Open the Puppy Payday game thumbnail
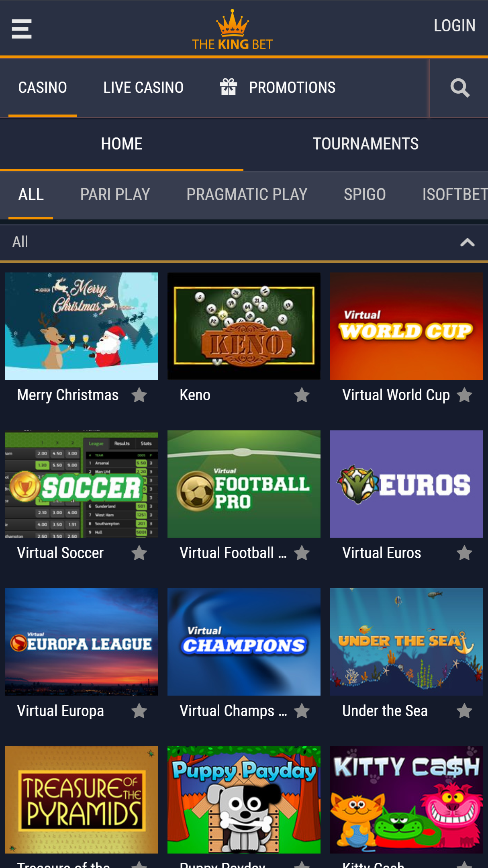This screenshot has height=868, width=488. pos(244,800)
